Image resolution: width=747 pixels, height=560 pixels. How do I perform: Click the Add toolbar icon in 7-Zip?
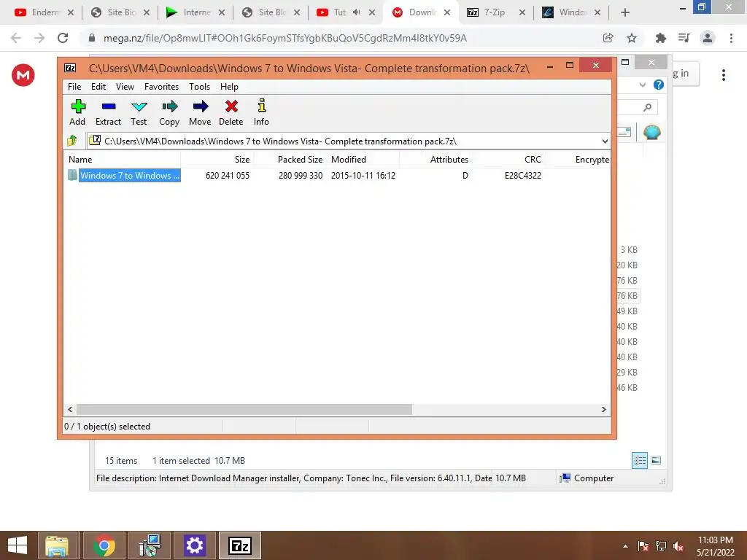(x=77, y=112)
